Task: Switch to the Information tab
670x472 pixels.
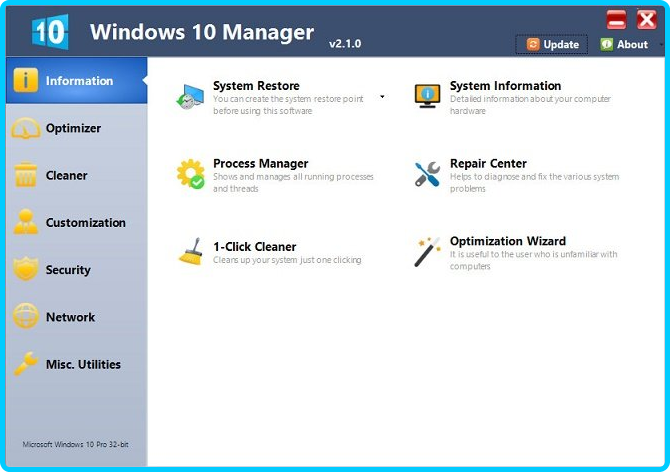Action: point(76,80)
